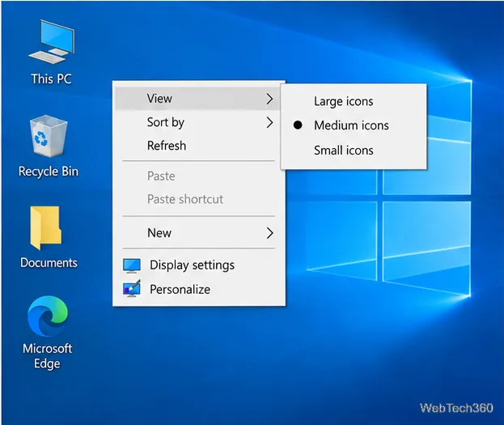Click Sort by in the context menu

(x=197, y=122)
